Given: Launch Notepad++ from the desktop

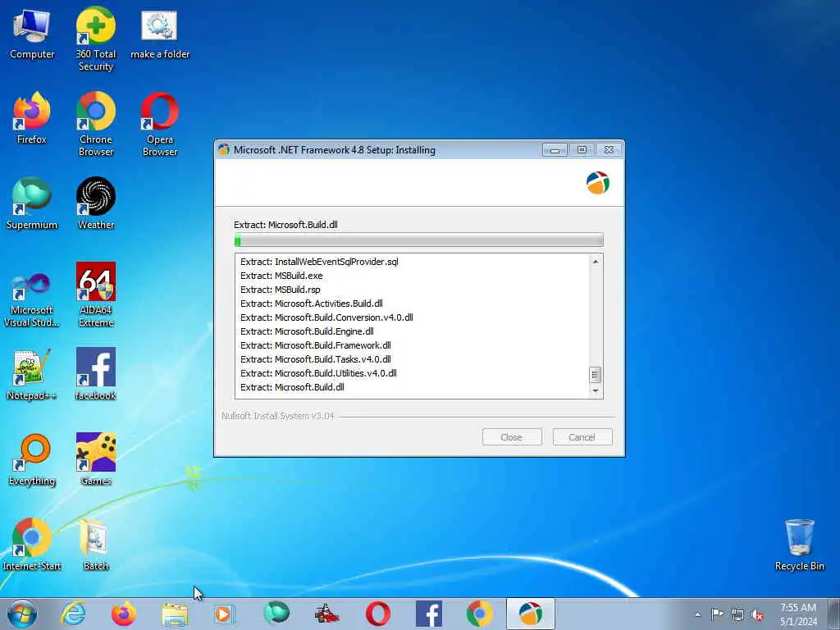Looking at the screenshot, I should click(32, 374).
